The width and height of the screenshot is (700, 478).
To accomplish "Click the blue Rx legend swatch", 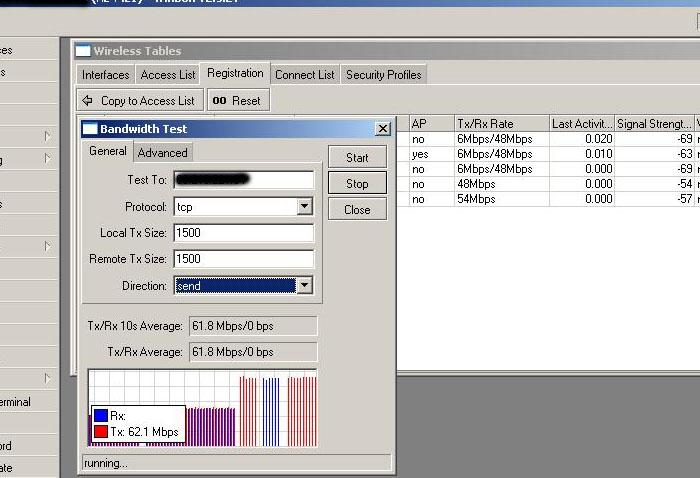I will pos(101,416).
